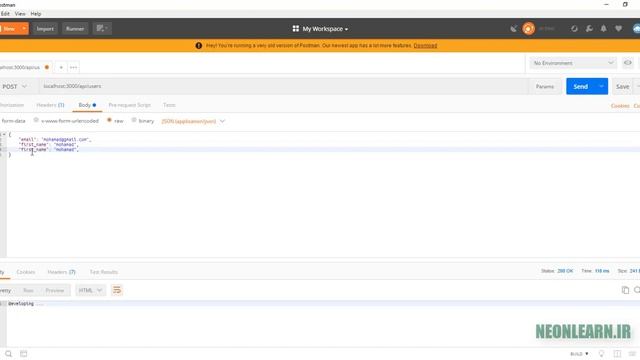Click the orange sync status icon
Viewport: 640px width, 360px height.
pyautogui.click(x=529, y=29)
